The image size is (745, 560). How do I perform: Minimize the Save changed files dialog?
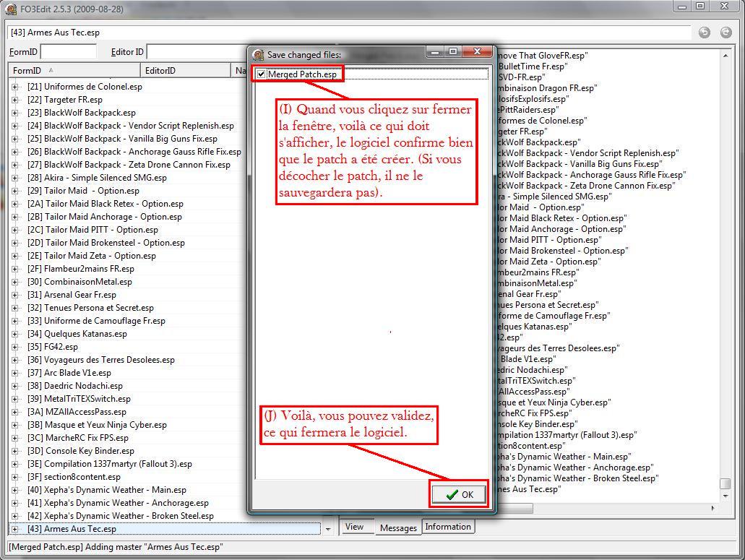click(434, 52)
